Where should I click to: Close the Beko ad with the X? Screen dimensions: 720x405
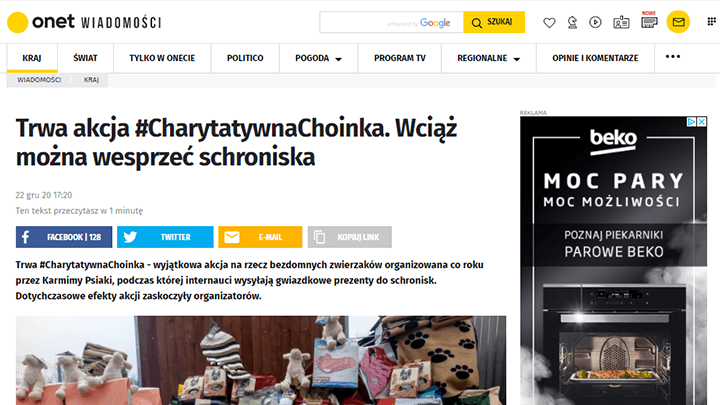(x=702, y=122)
